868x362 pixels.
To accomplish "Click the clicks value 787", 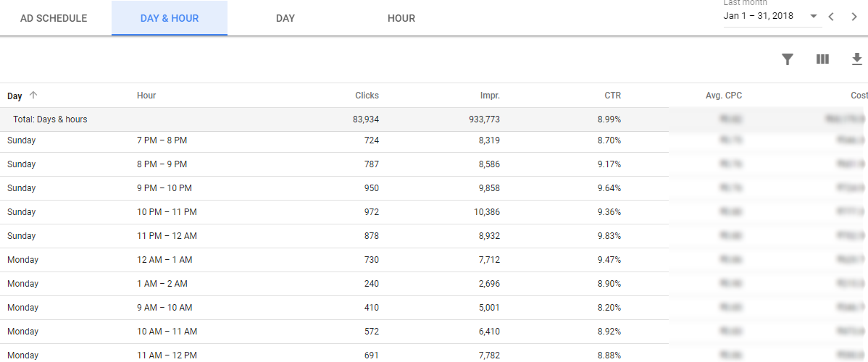I will tap(372, 164).
